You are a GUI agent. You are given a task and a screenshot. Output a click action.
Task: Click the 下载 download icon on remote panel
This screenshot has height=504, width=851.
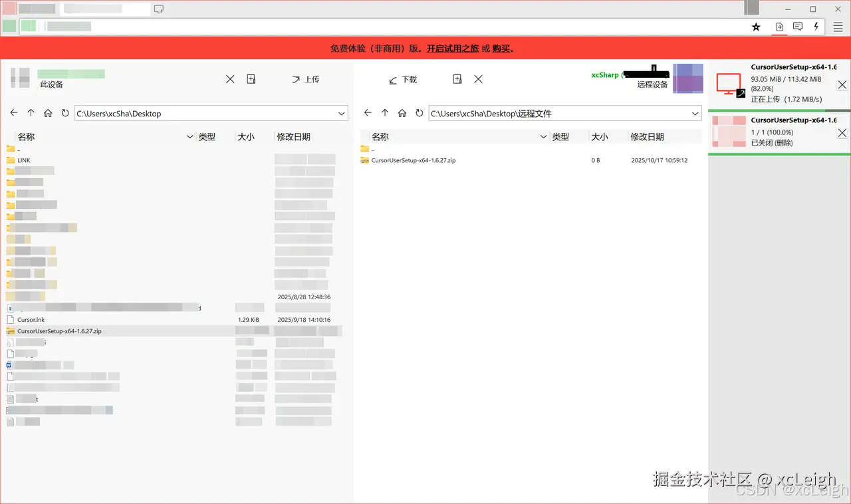[403, 79]
